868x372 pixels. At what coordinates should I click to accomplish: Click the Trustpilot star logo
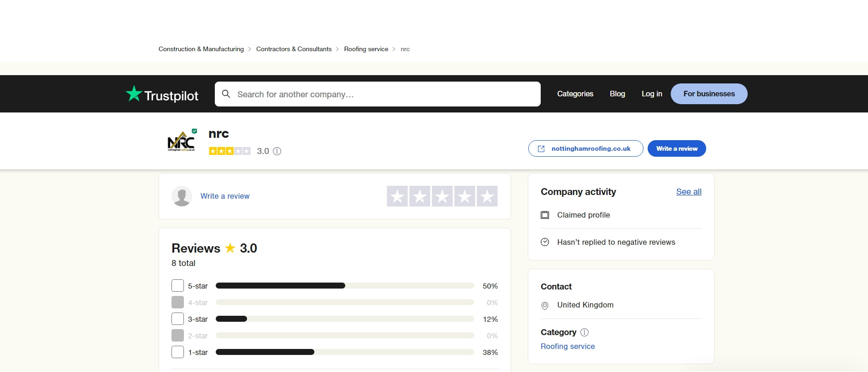(134, 94)
